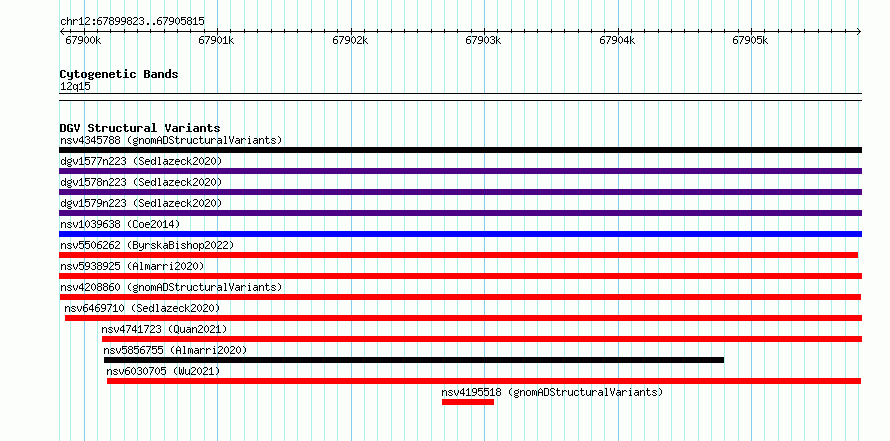Open dgv1579n223 Sedlazeck2020 label
Image resolution: width=890 pixels, height=441 pixels.
[141, 203]
